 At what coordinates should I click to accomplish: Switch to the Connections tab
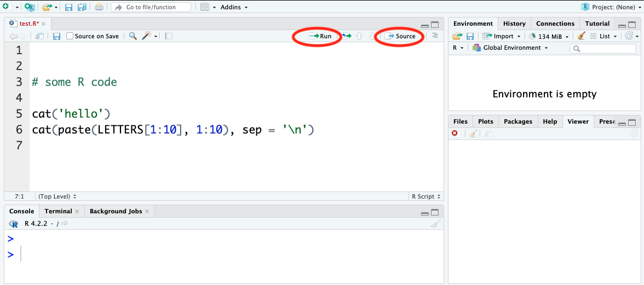click(555, 24)
